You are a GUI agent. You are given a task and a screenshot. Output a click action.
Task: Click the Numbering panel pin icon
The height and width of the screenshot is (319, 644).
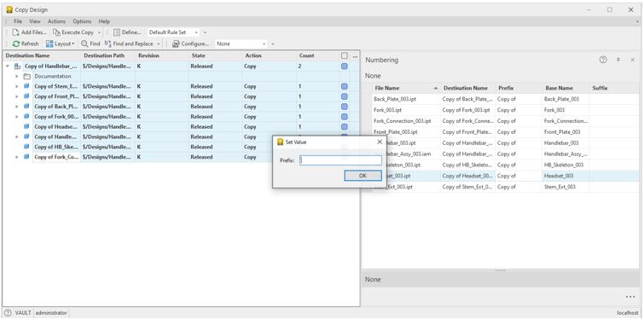click(x=618, y=60)
